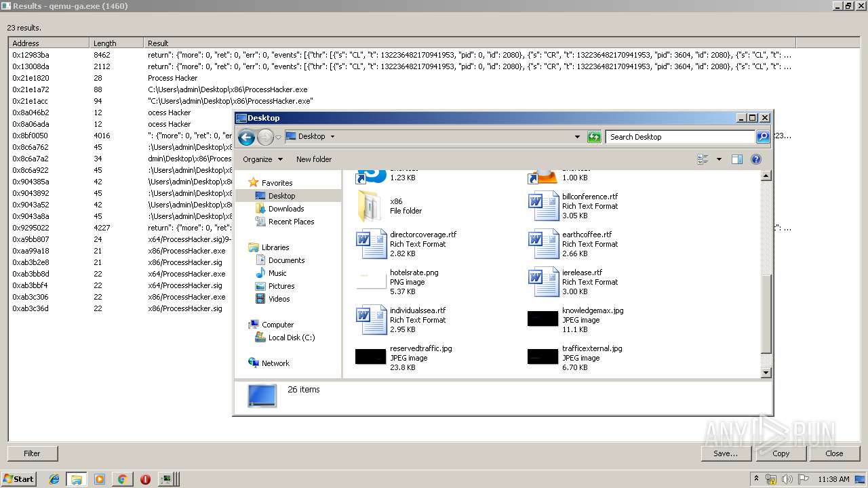Click the Copy button in Results window
This screenshot has height=488, width=868.
781,453
